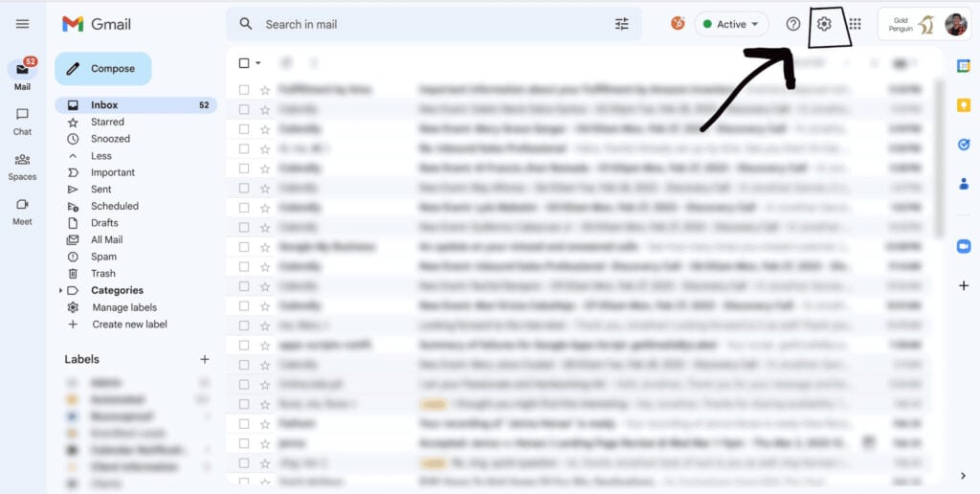Open the Support help icon
This screenshot has width=980, height=494.
(x=792, y=24)
